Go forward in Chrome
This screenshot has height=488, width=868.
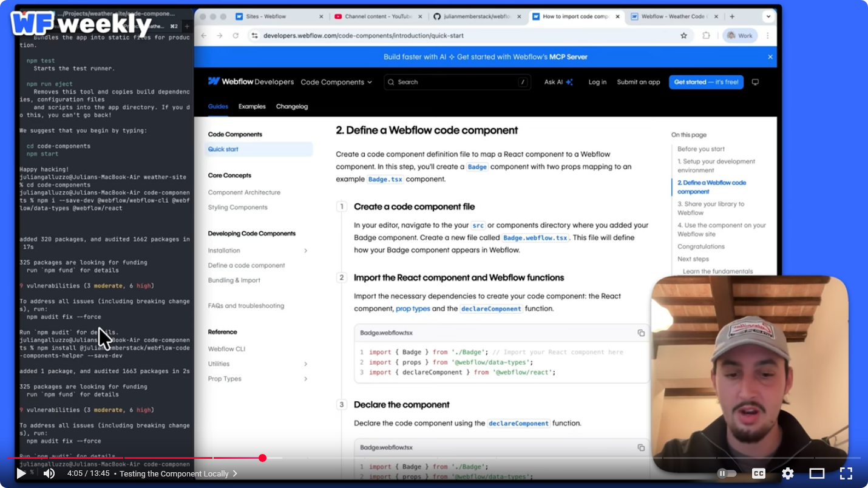pos(220,36)
